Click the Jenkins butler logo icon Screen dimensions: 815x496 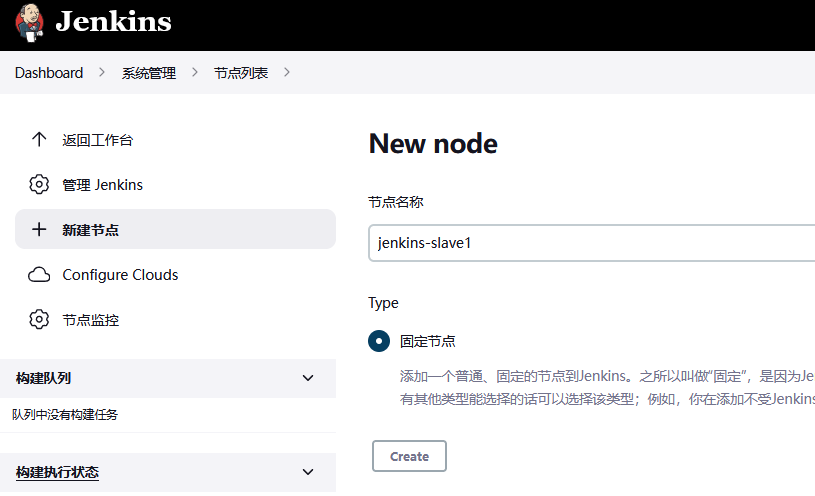30,22
